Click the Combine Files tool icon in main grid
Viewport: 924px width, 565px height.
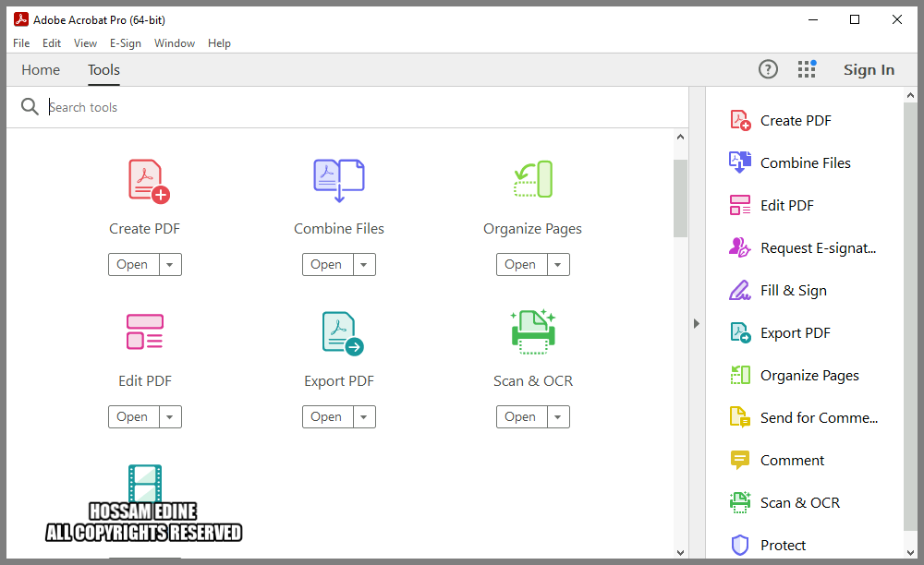339,180
